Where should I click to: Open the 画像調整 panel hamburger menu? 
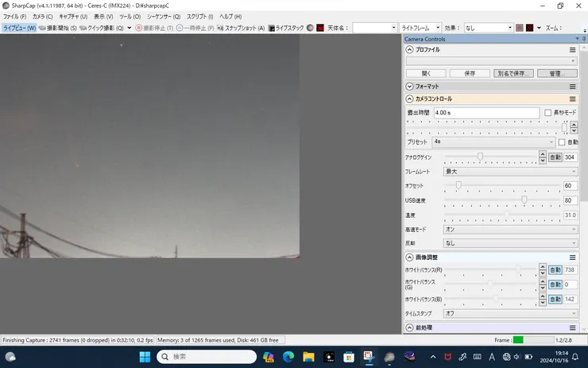pos(572,258)
